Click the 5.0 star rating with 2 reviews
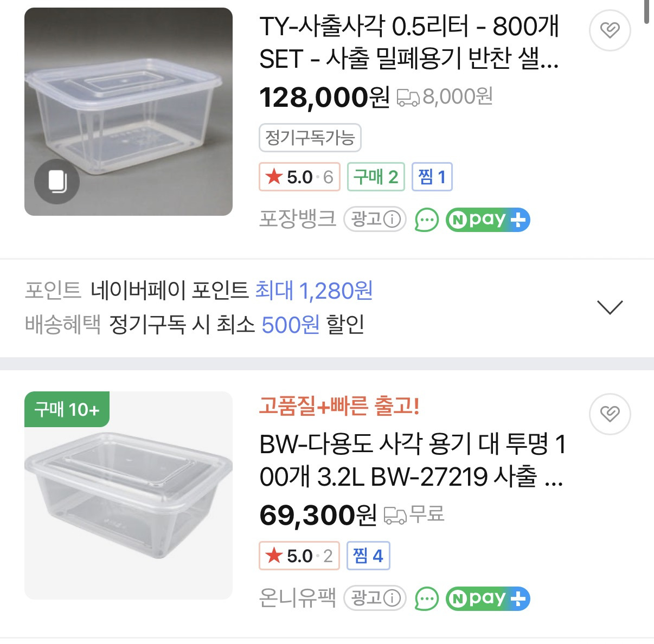 click(x=299, y=556)
